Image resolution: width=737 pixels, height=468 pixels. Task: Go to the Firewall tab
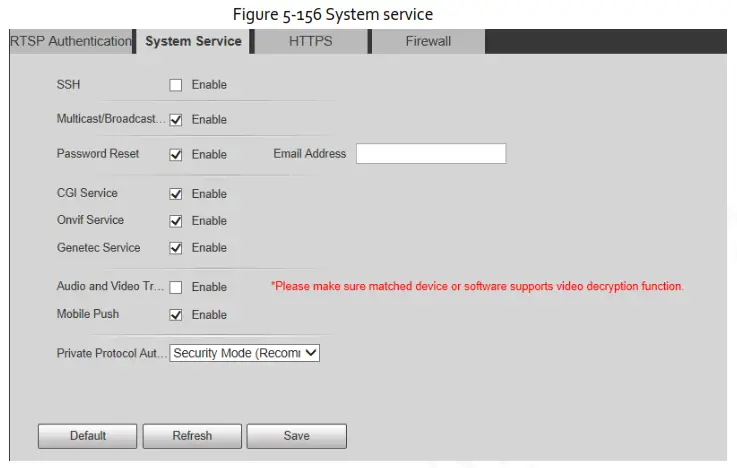[x=428, y=41]
